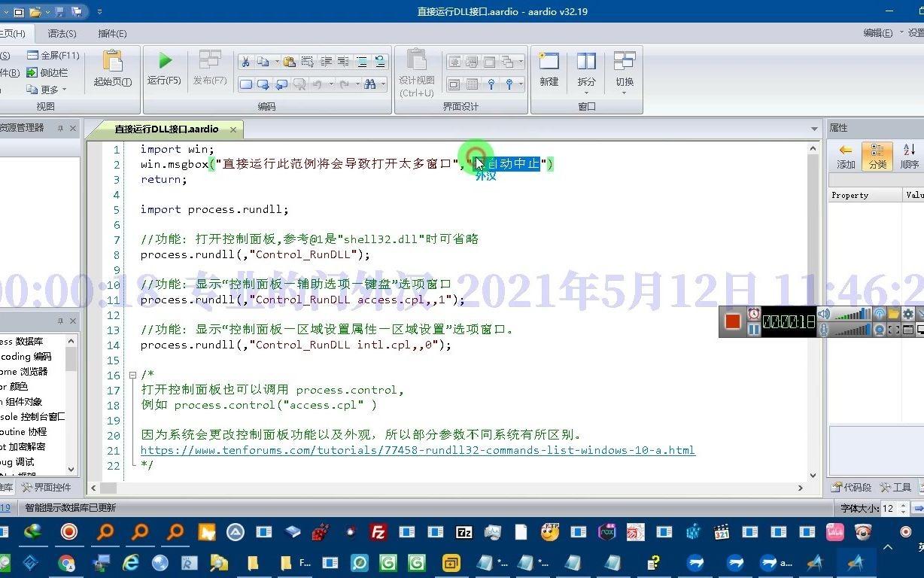This screenshot has height=578, width=924.
Task: Switch to 设计视图 (Ctrl+U) design view
Action: [417, 68]
